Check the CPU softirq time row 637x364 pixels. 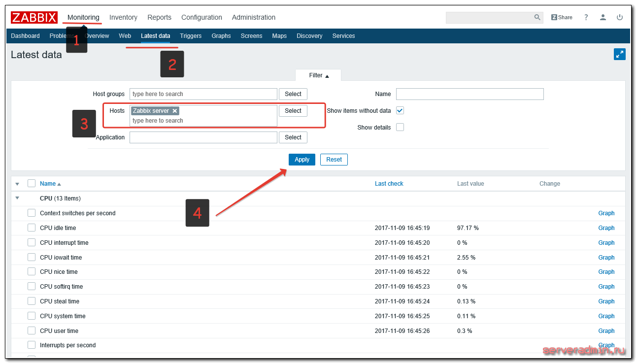point(32,286)
